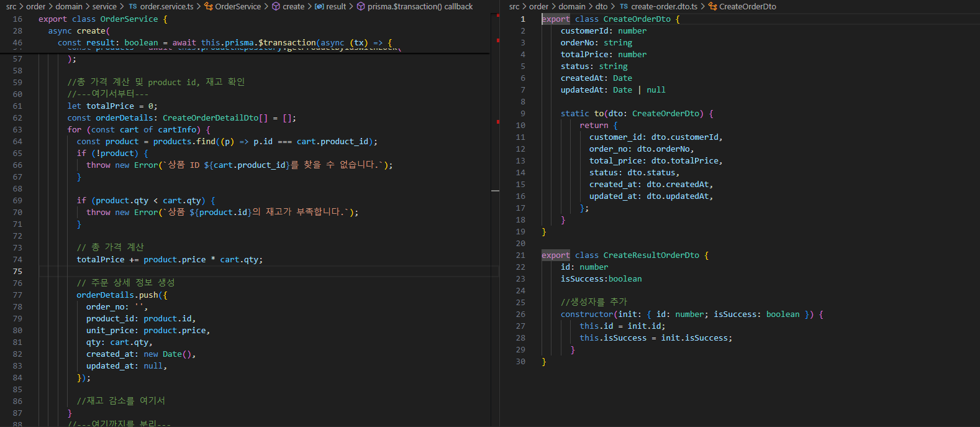The image size is (980, 427).
Task: Click 'let totalPrice = 0;' on line 61
Action: 112,106
